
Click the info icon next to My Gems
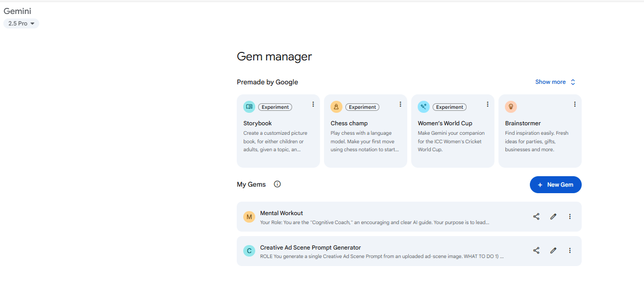[x=278, y=184]
